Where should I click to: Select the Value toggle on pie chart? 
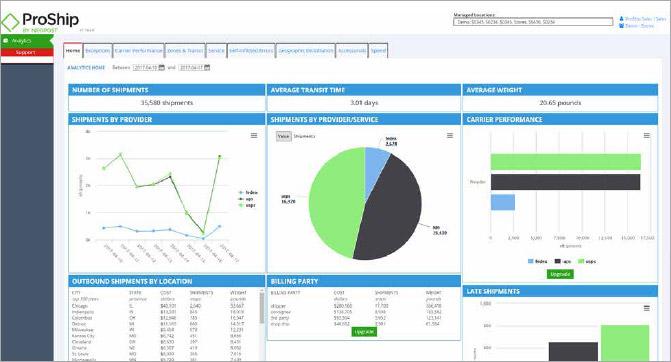(x=283, y=136)
